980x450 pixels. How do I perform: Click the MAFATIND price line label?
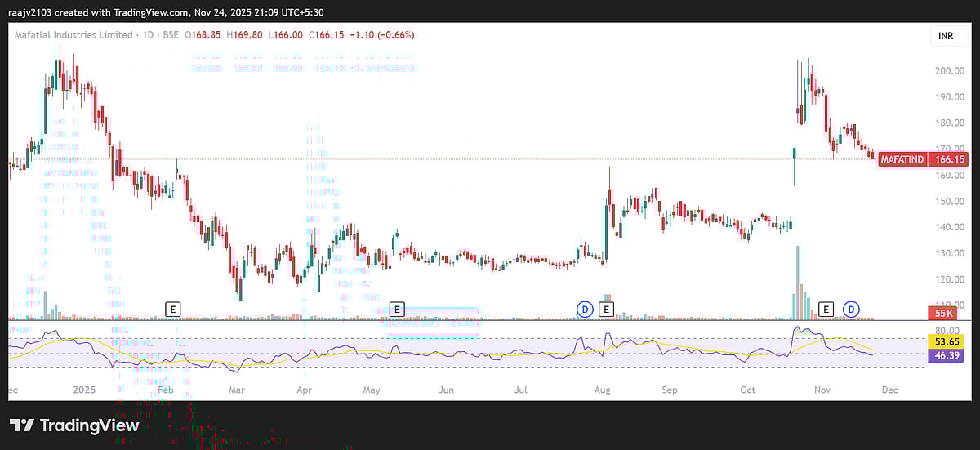pos(902,160)
